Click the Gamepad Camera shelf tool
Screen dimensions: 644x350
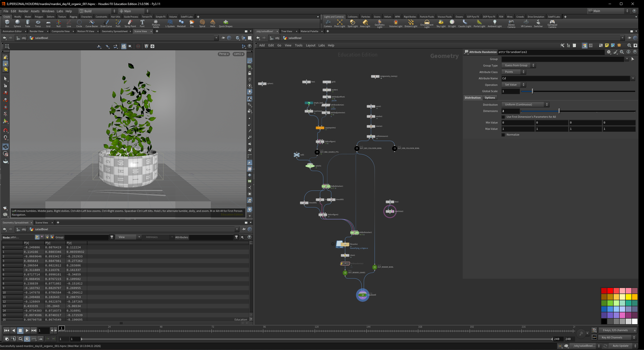pos(552,24)
